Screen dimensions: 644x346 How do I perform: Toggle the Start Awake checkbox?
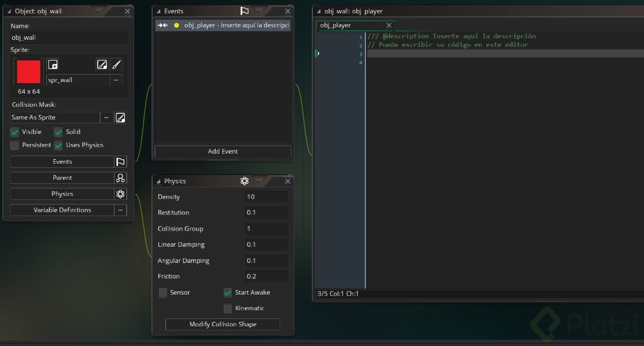pyautogui.click(x=228, y=293)
